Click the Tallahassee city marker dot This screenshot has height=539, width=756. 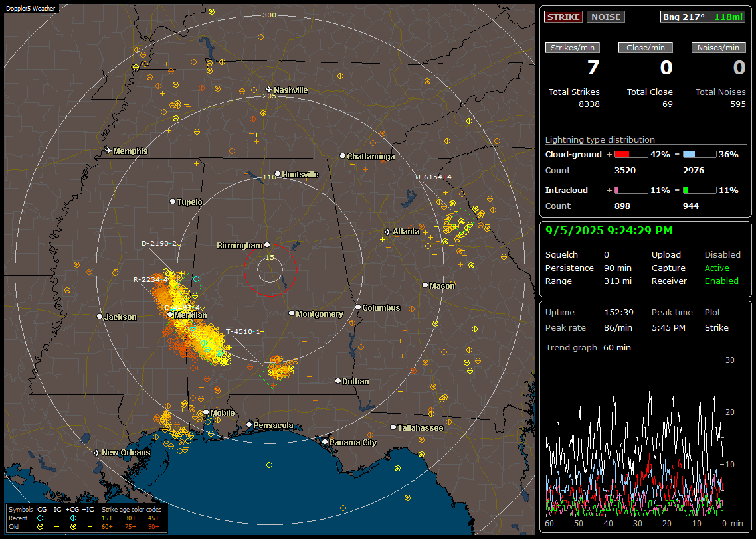(393, 427)
